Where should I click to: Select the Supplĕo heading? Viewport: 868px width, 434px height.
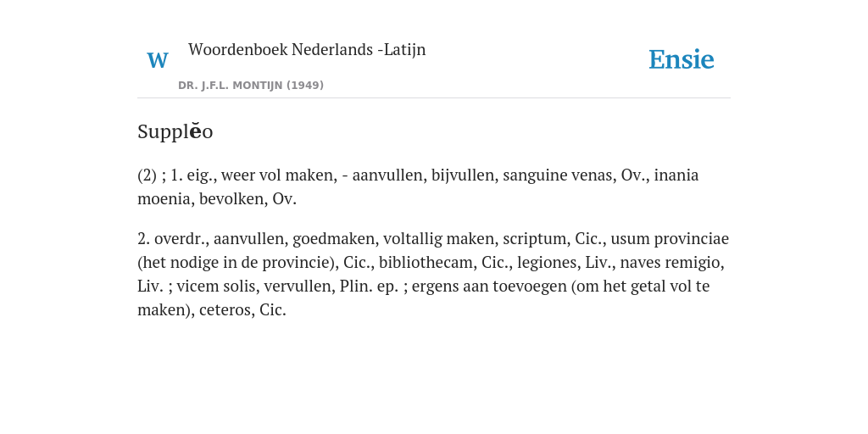175,131
